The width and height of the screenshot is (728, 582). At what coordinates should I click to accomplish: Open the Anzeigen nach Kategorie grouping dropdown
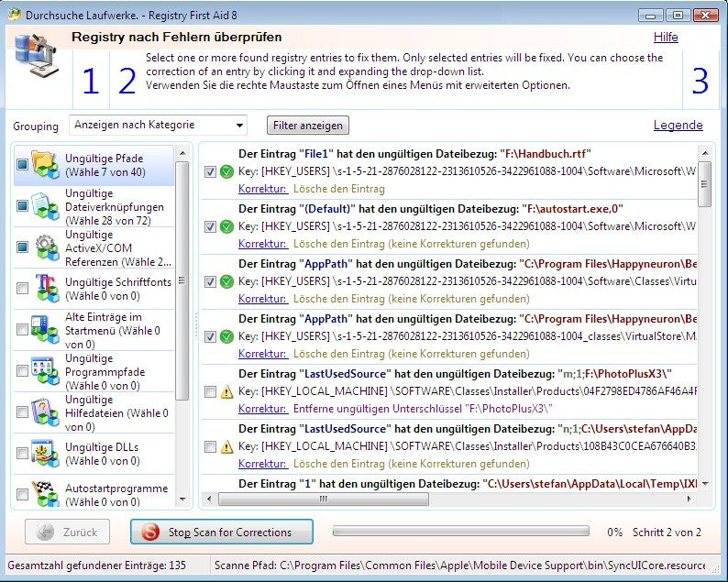tap(158, 126)
